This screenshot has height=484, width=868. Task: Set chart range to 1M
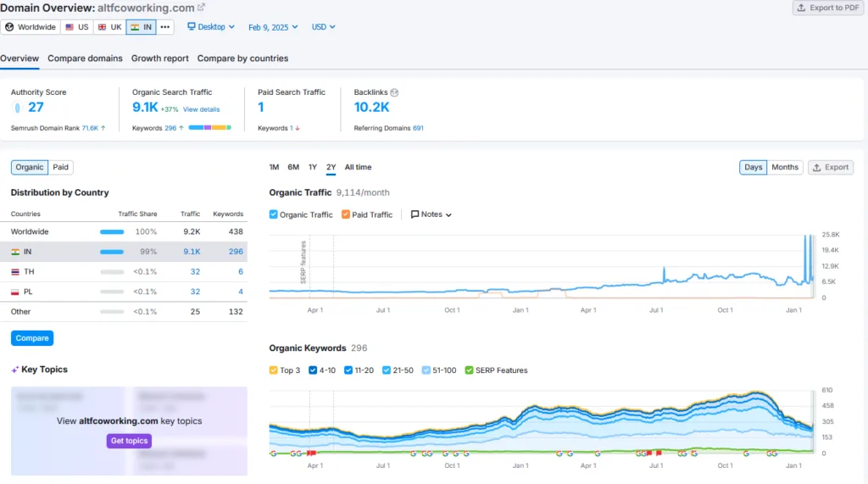(x=274, y=167)
